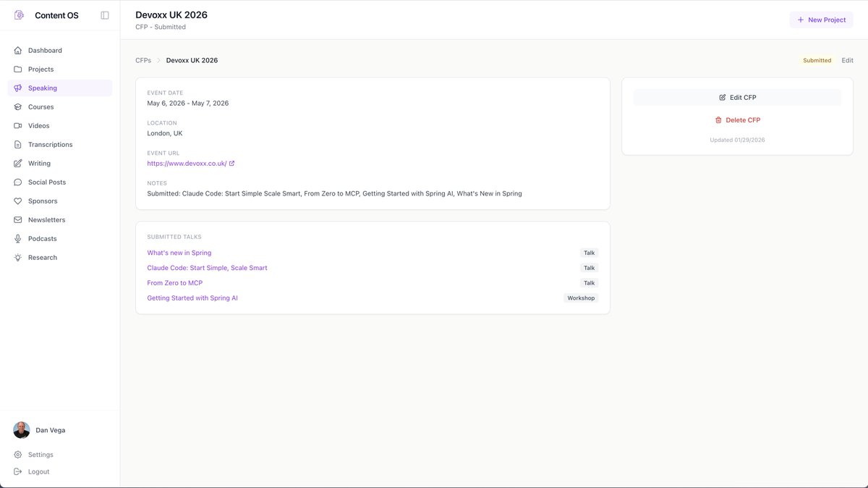Click the Sponsors heart icon
Viewport: 868px width, 488px height.
(x=18, y=201)
